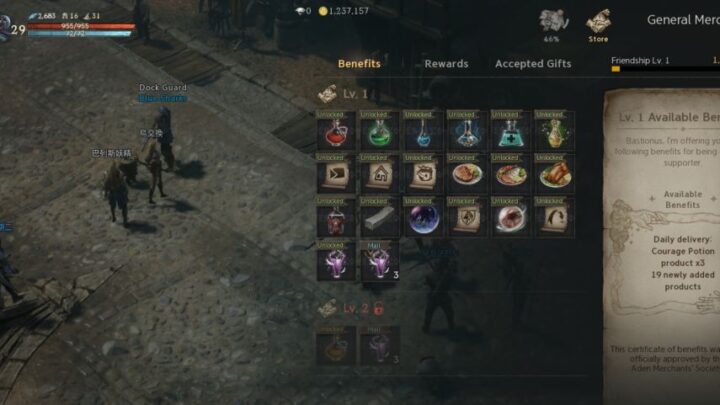Open the Accepted Gifts tab

[x=533, y=64]
